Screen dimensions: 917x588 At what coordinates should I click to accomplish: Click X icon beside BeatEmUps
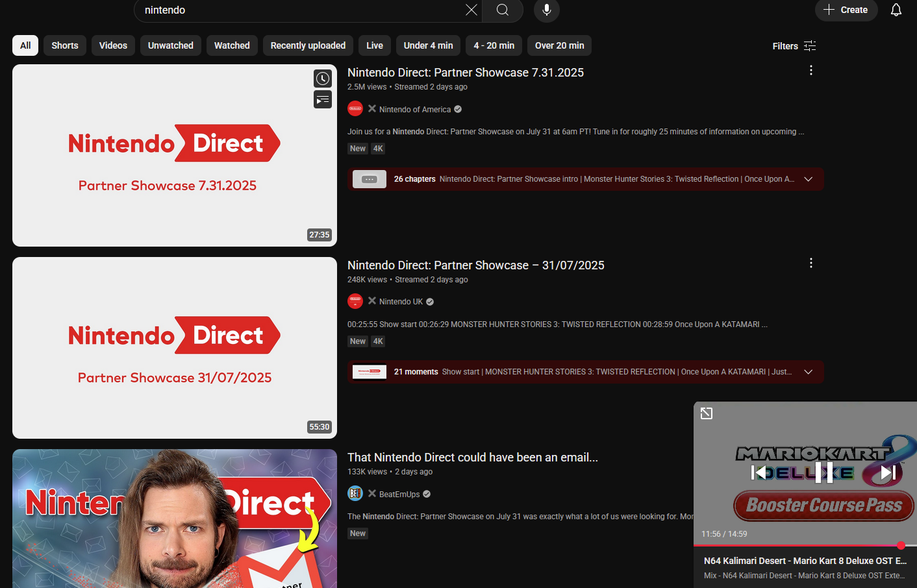pyautogui.click(x=372, y=494)
